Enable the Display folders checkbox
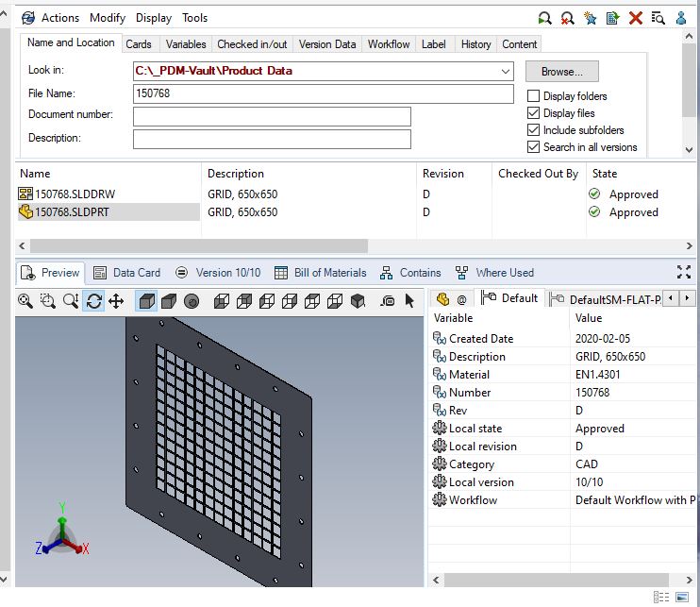 [534, 96]
